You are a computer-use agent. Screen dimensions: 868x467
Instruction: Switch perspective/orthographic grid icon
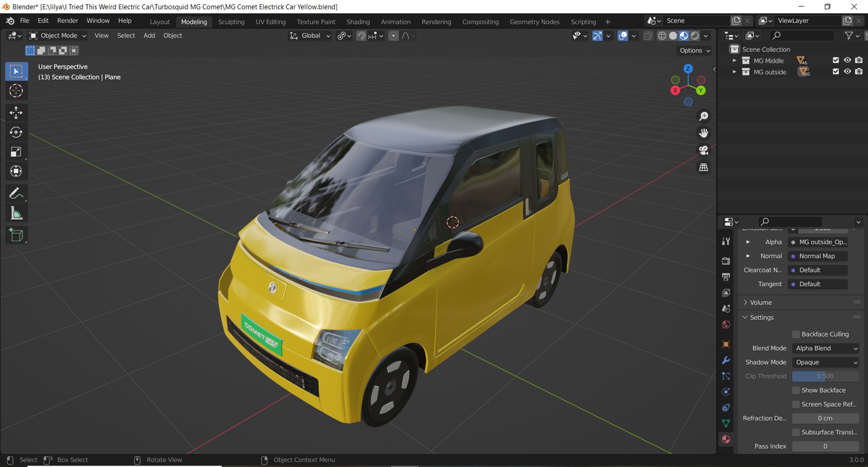[x=703, y=168]
